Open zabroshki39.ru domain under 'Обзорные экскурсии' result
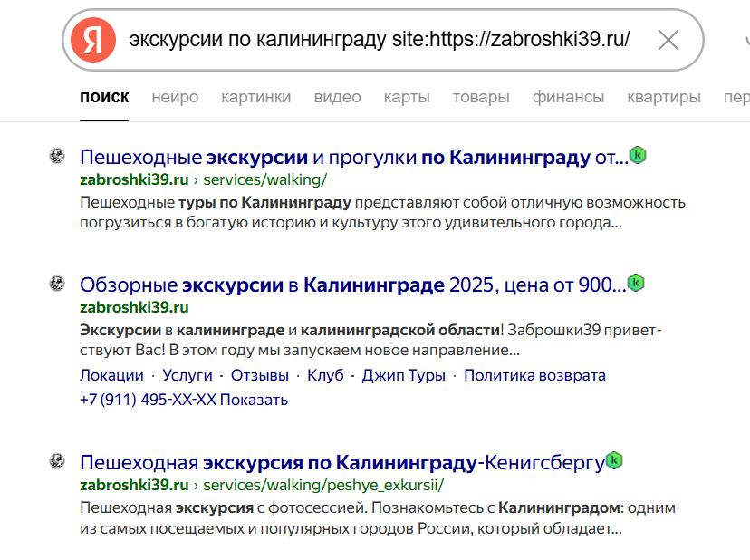750x560 pixels. (x=134, y=307)
